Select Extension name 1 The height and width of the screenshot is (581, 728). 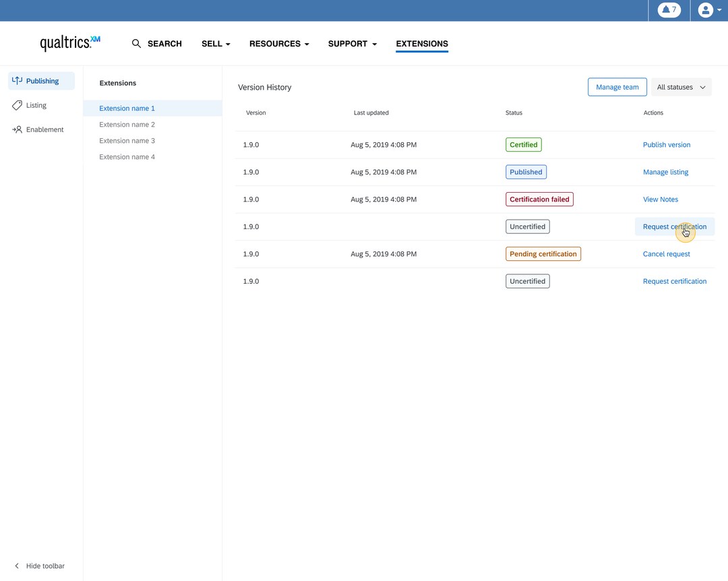[153, 109]
